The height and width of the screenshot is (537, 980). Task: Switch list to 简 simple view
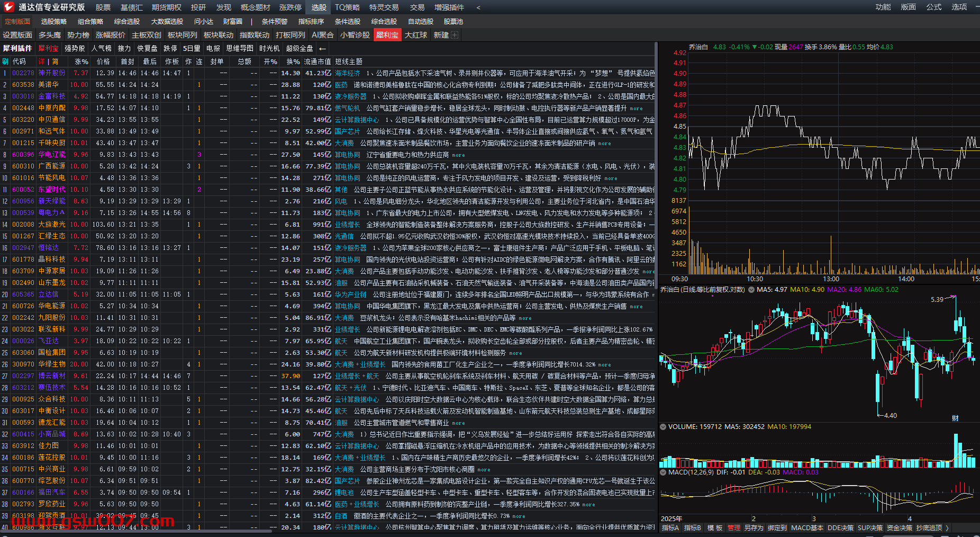(56, 61)
